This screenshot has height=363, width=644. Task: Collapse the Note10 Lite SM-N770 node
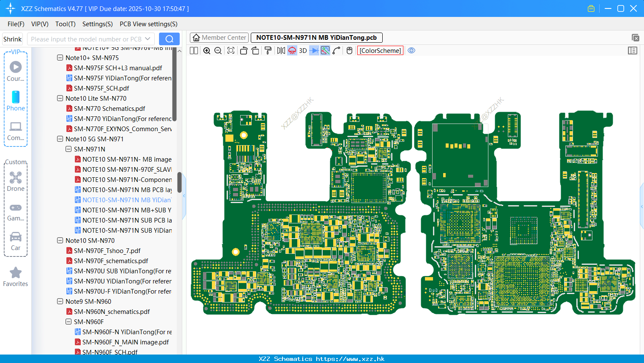click(60, 98)
